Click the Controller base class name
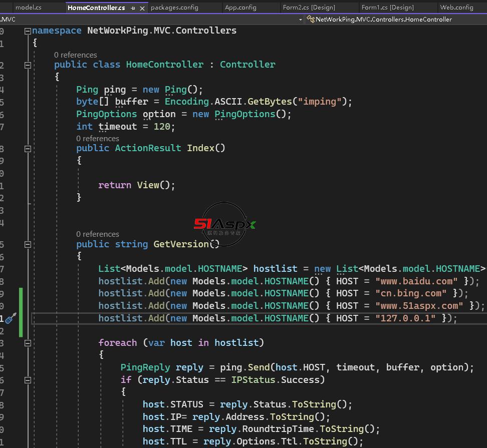Screen dimensions: 487x448 coord(248,65)
